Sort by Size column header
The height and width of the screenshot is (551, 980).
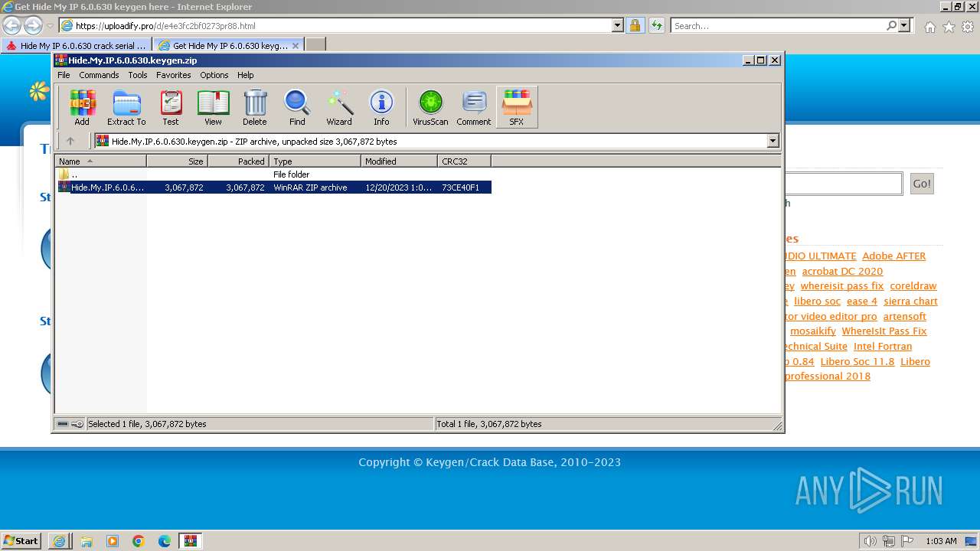[177, 161]
